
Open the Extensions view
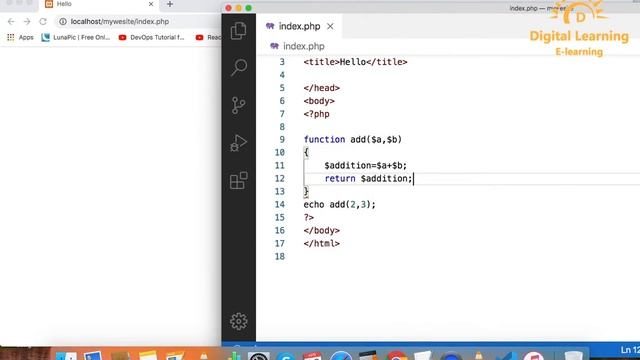238,180
